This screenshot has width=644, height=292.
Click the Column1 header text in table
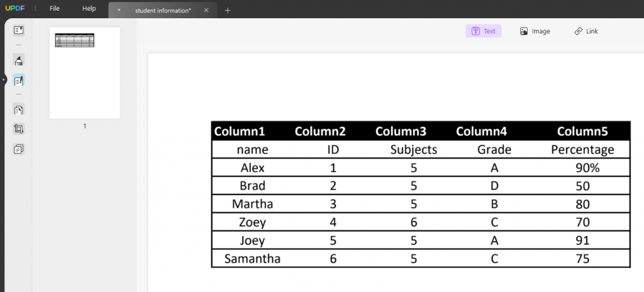[240, 132]
